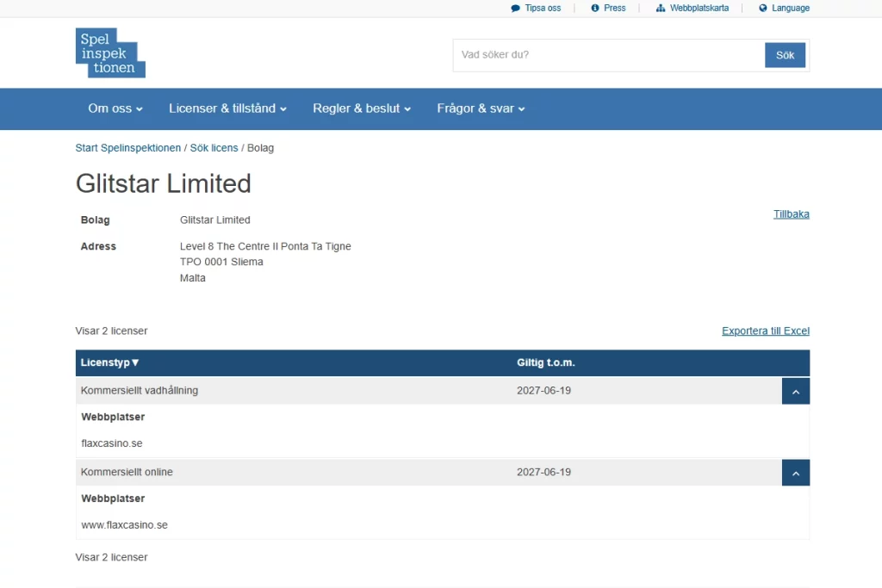Click the 'Visar 2 licenser' text below the table
The width and height of the screenshot is (882, 588).
click(x=111, y=558)
